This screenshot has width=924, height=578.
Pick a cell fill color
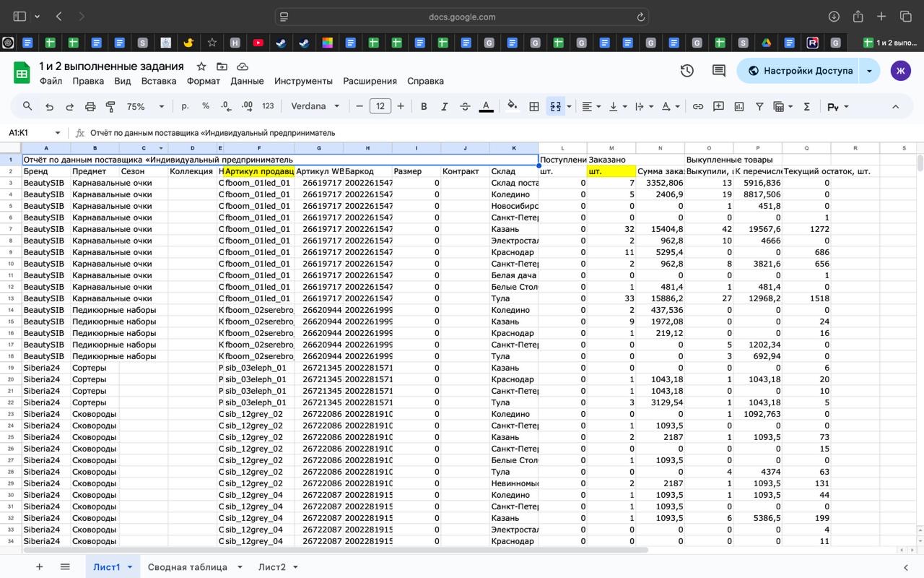coord(513,106)
